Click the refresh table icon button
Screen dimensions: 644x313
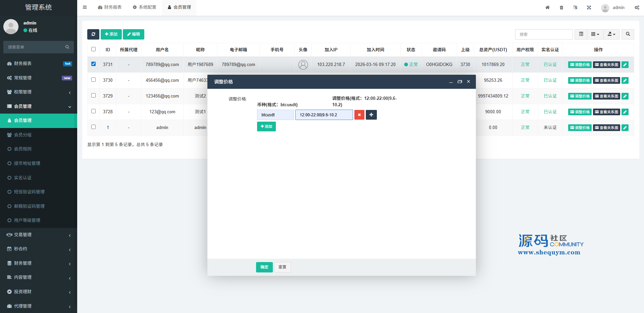(93, 34)
